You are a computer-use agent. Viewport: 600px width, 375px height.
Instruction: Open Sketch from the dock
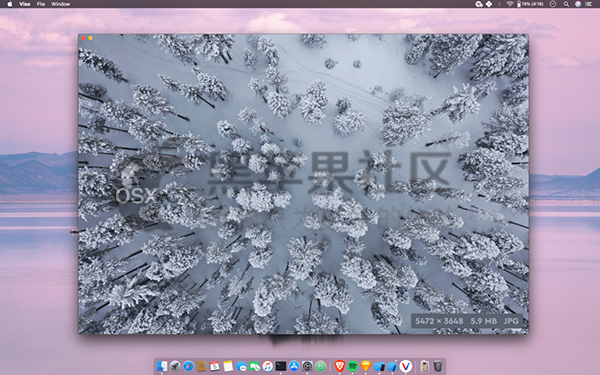[366, 366]
